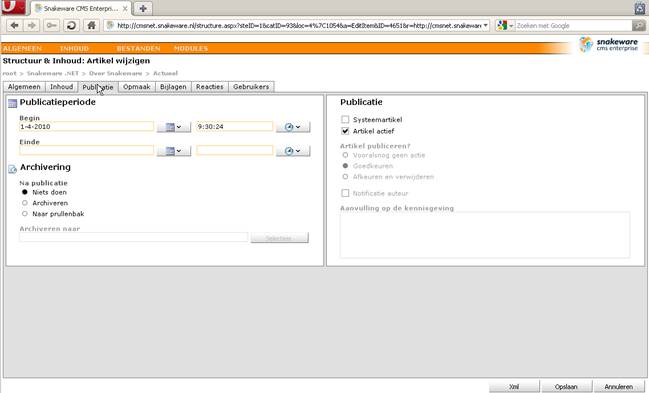Select the Naar prullenbak radio option
The height and width of the screenshot is (393, 649).
25,214
